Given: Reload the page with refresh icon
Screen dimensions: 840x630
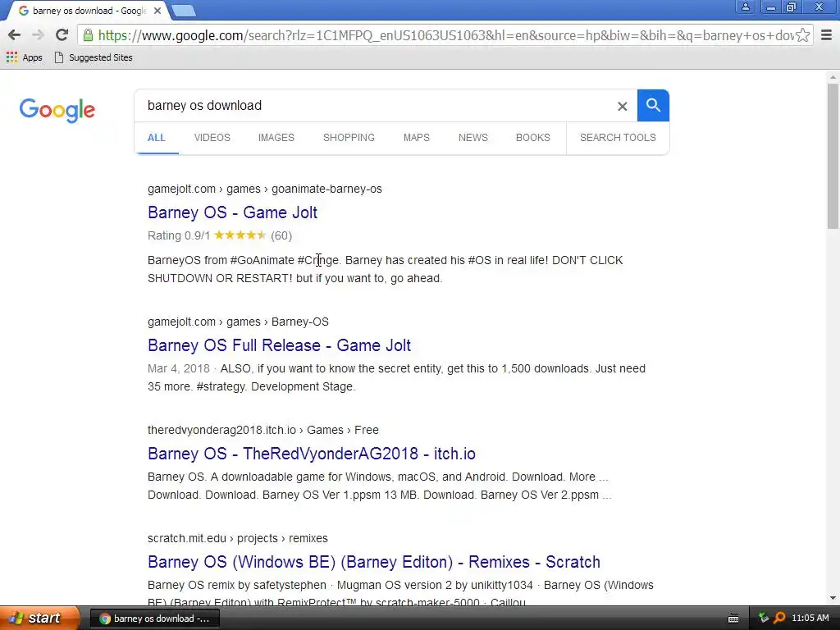Looking at the screenshot, I should (x=62, y=35).
